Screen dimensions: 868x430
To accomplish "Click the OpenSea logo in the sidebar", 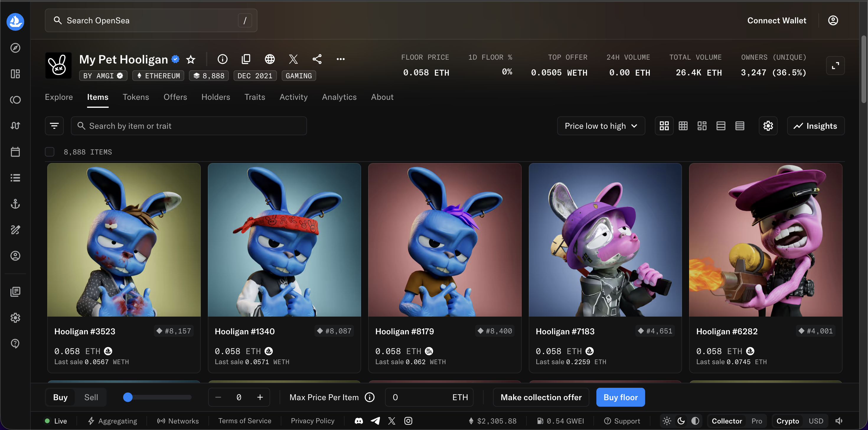I will [15, 22].
